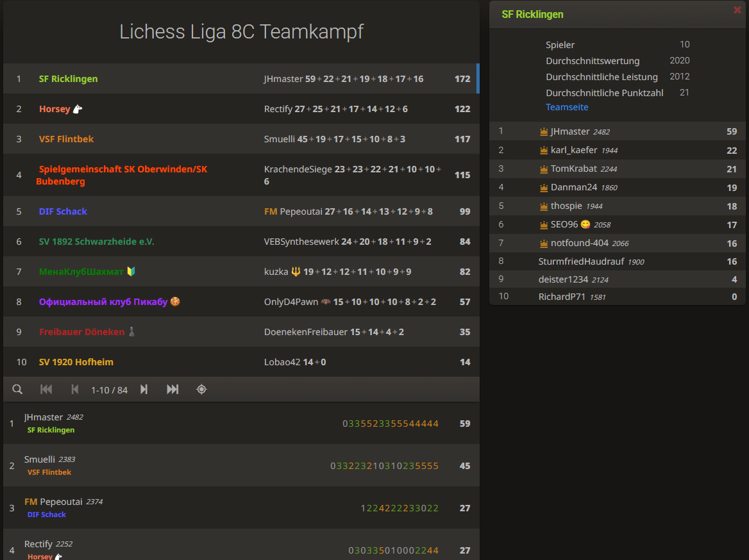This screenshot has height=560, width=749.
Task: Open Официальный клуб Пикабу team
Action: tap(103, 302)
